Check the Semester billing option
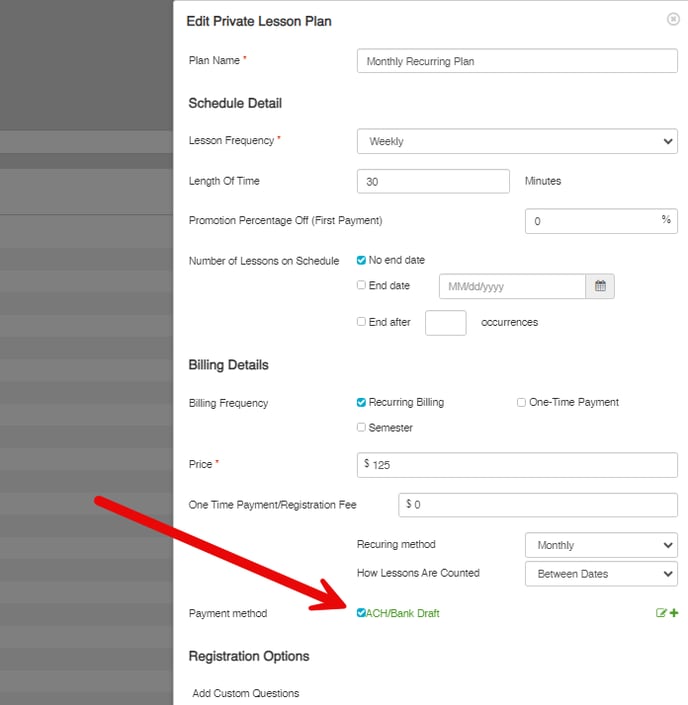Screen dimensions: 688x705 click(x=362, y=428)
